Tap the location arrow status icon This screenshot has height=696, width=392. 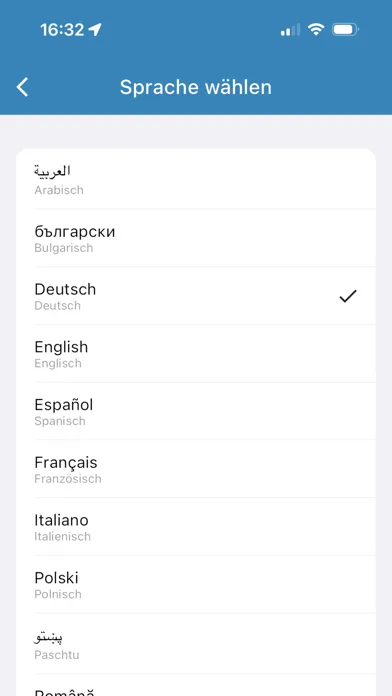click(x=95, y=30)
